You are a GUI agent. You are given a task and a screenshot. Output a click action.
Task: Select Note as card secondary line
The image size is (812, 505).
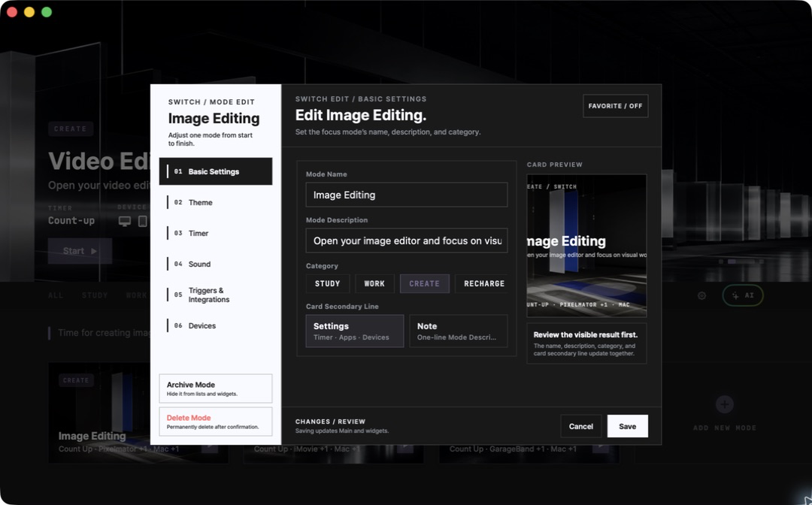[x=459, y=331]
